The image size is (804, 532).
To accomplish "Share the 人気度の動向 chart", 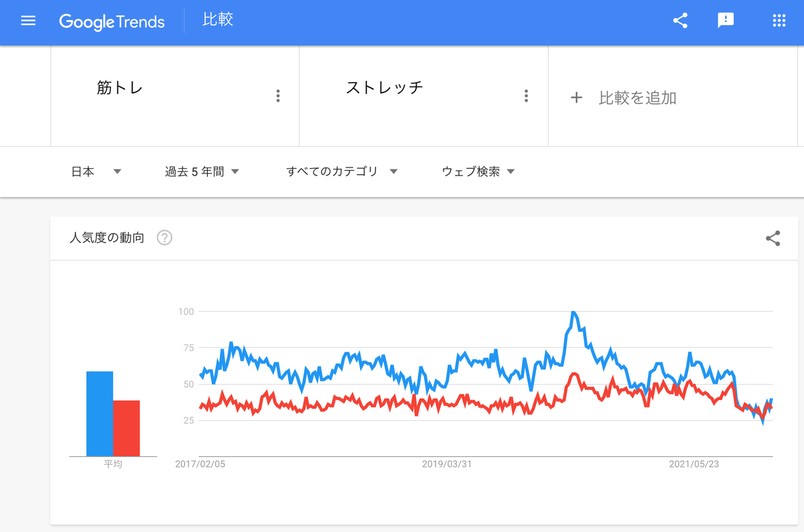I will (773, 238).
